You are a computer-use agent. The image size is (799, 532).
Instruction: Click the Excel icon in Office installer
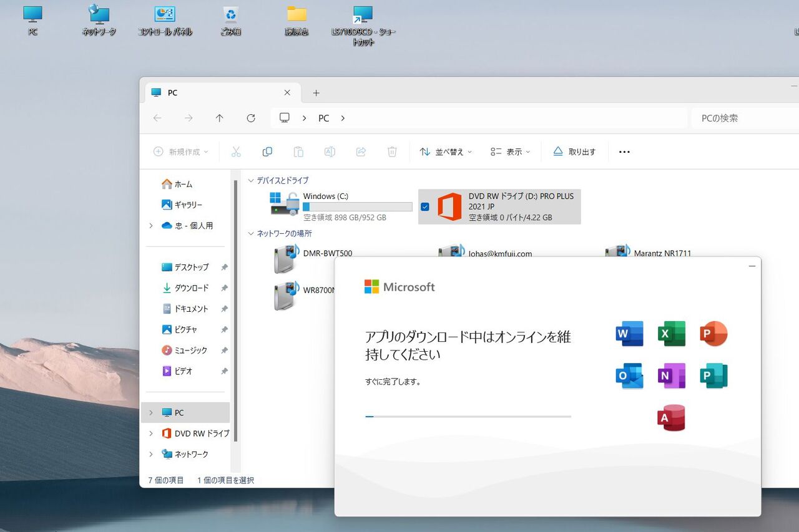[672, 334]
